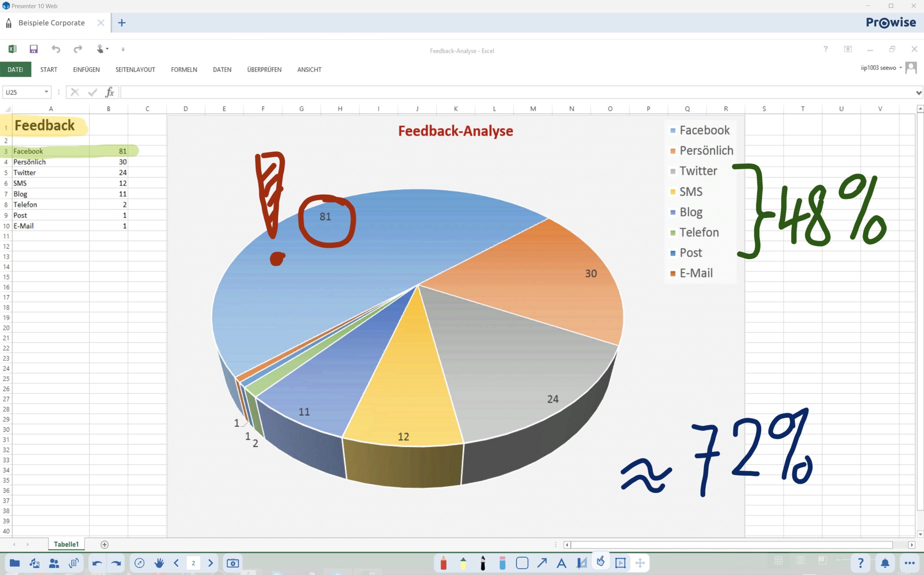Click the Excel undo arrow in quick access
The width and height of the screenshot is (924, 575).
click(x=56, y=49)
